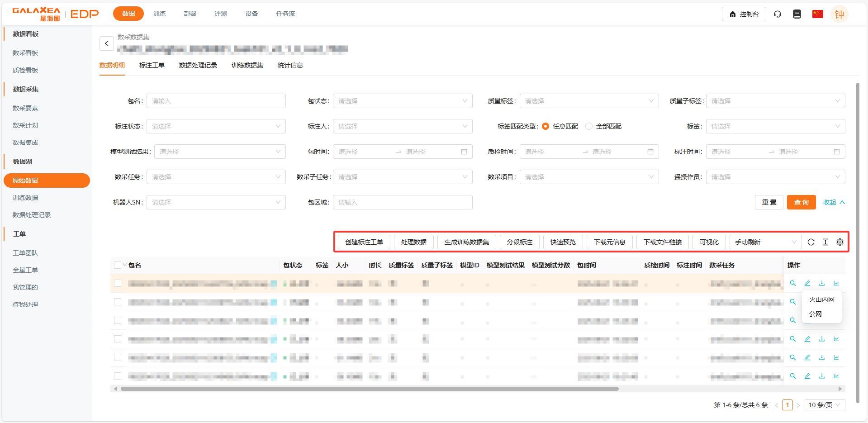Click the 创建标注工单 button
The height and width of the screenshot is (423, 868).
(x=364, y=242)
